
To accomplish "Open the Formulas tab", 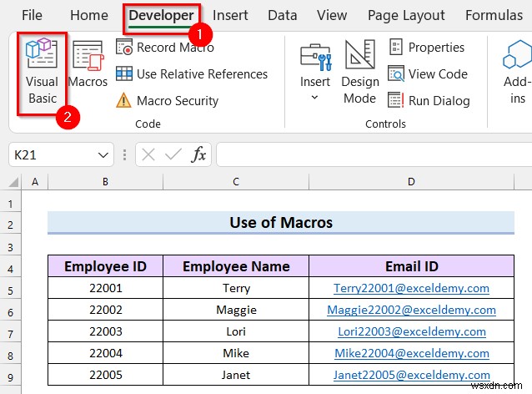I will pyautogui.click(x=494, y=15).
